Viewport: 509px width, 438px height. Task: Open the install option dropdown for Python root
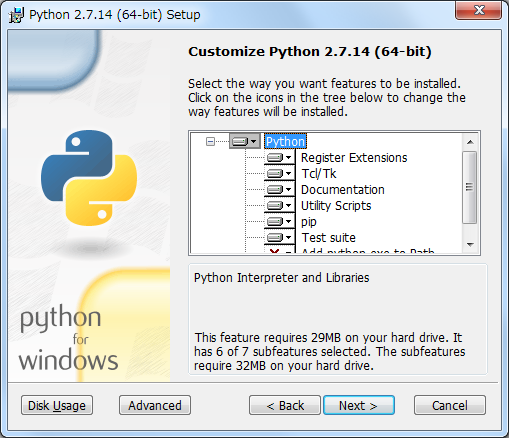click(245, 141)
